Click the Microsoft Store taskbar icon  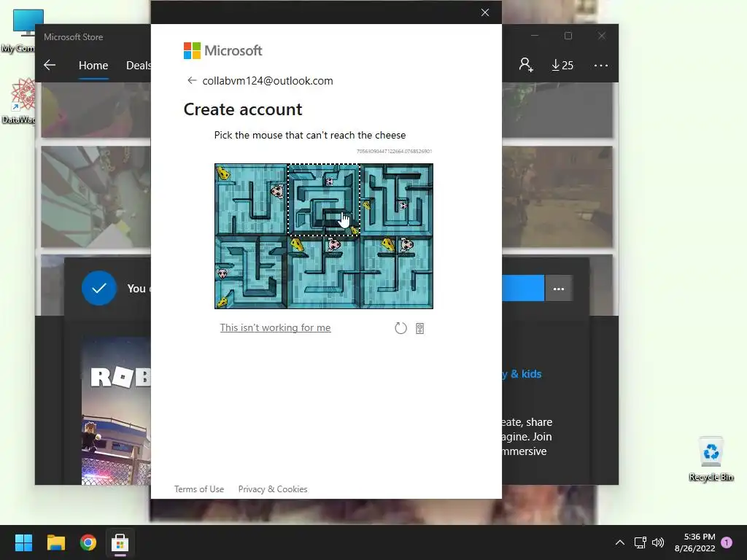click(x=120, y=542)
